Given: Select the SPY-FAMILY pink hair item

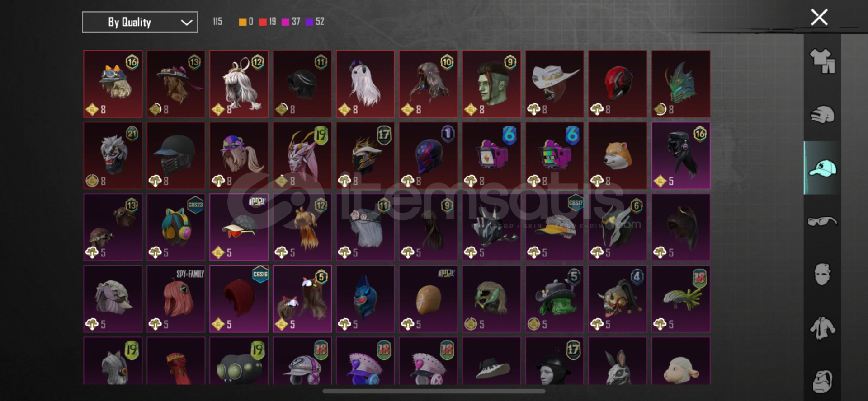Looking at the screenshot, I should click(x=176, y=299).
